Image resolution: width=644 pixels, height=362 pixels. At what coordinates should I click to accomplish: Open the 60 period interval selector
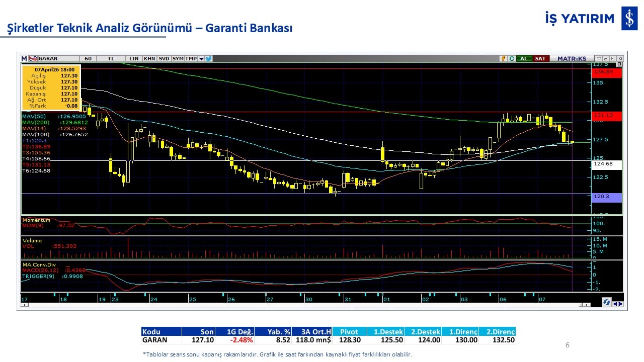tap(88, 59)
